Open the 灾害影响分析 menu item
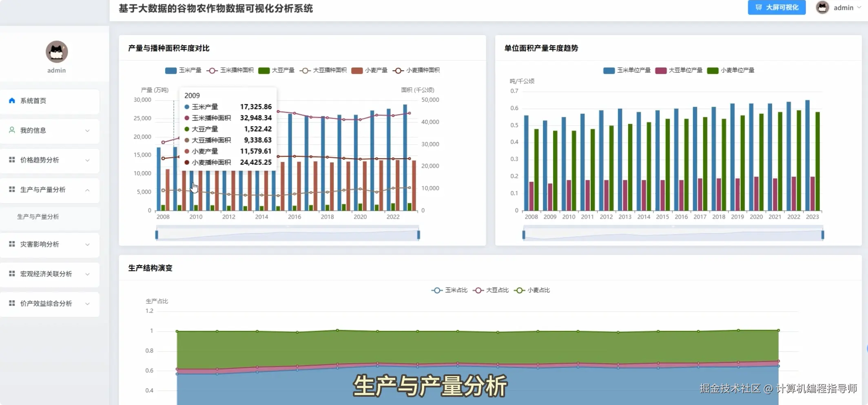The image size is (868, 405). [x=50, y=244]
